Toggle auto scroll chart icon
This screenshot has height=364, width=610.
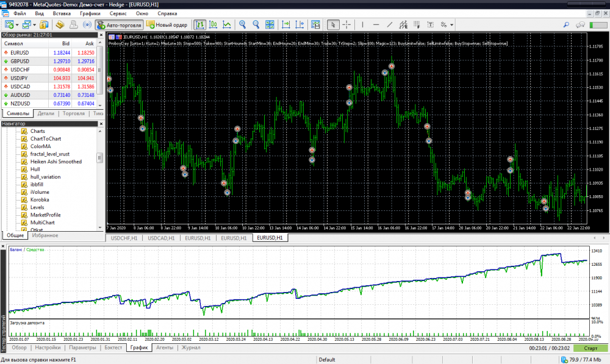286,25
